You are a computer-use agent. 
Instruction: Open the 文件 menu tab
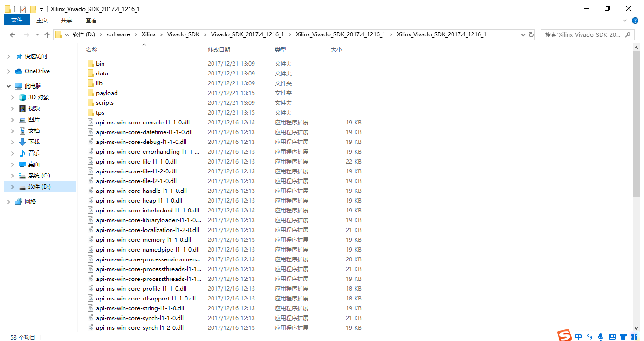pos(17,20)
